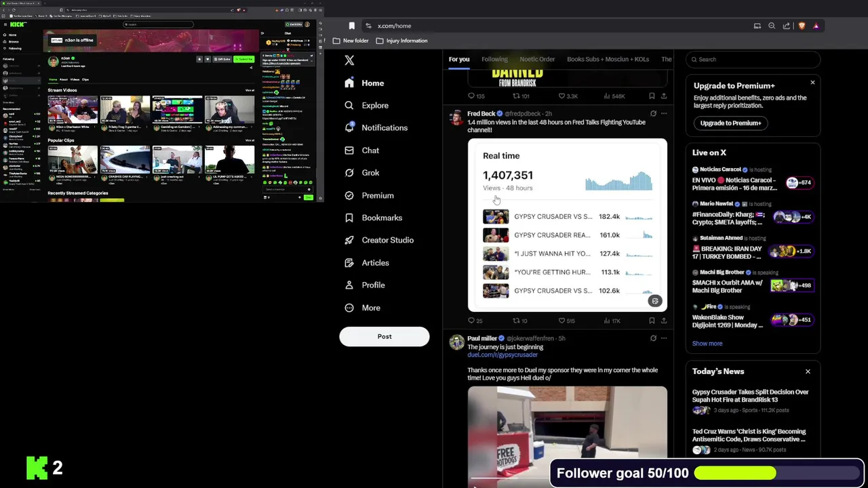Bookmark the top post with 546K views
Screen dimensions: 868x488
(652, 96)
